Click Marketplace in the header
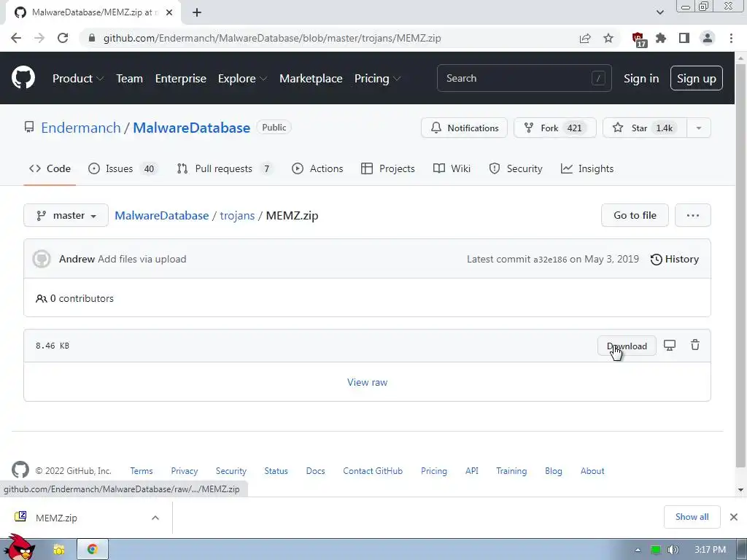This screenshot has height=560, width=747. pos(311,78)
